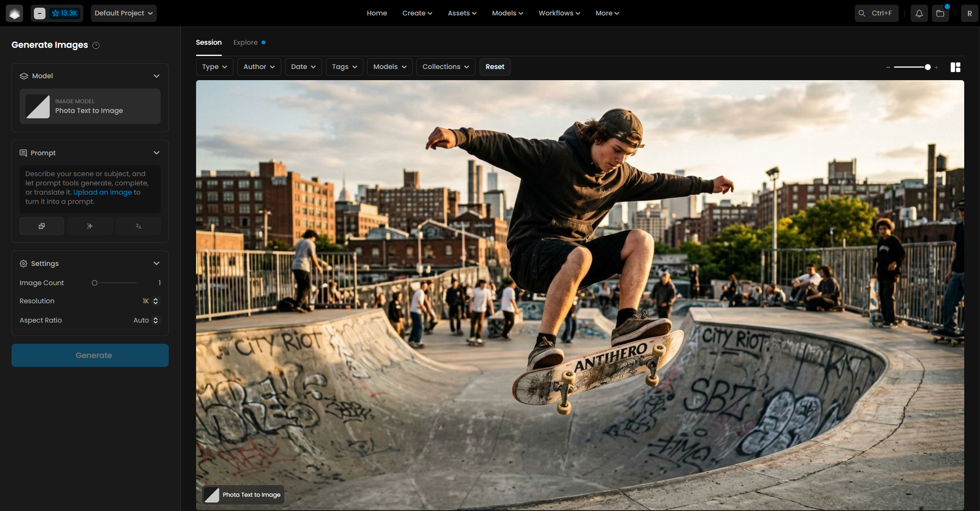This screenshot has width=980, height=511.
Task: Click the thumbnail size slider handle
Action: 928,67
